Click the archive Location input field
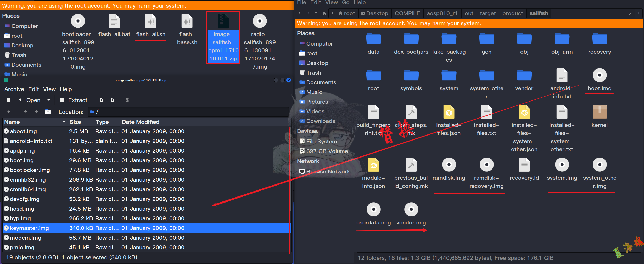The height and width of the screenshot is (264, 644). [x=188, y=112]
